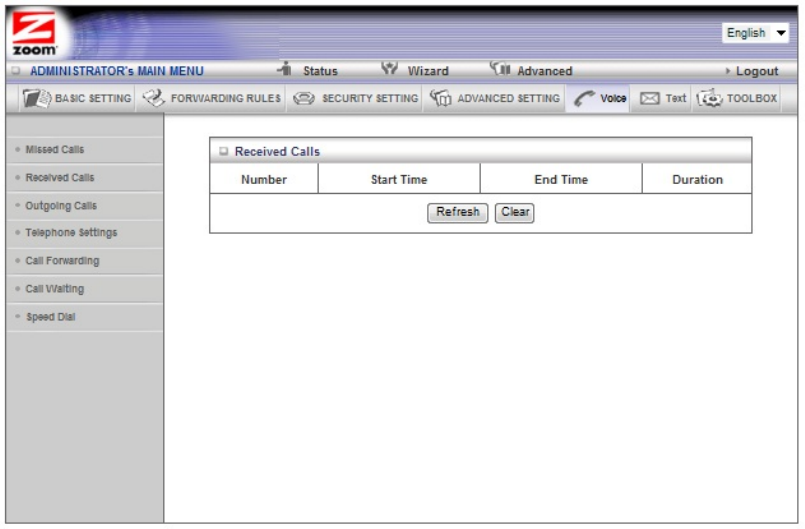
Task: Switch to the Voice tab
Action: click(599, 98)
